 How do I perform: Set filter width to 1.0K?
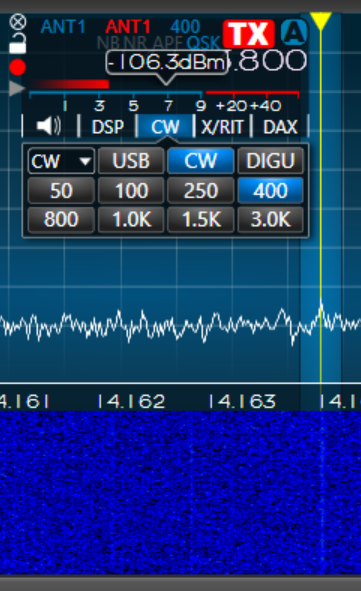tap(131, 219)
